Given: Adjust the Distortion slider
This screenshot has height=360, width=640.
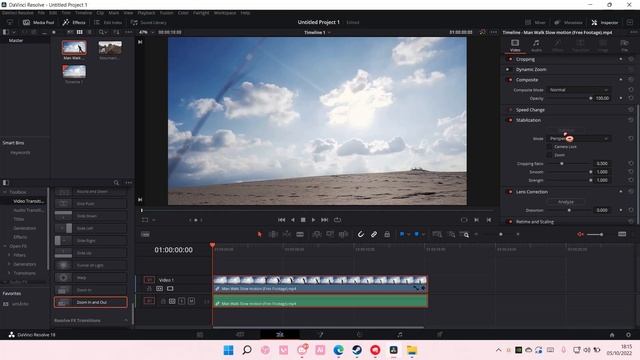Looking at the screenshot, I should point(569,210).
